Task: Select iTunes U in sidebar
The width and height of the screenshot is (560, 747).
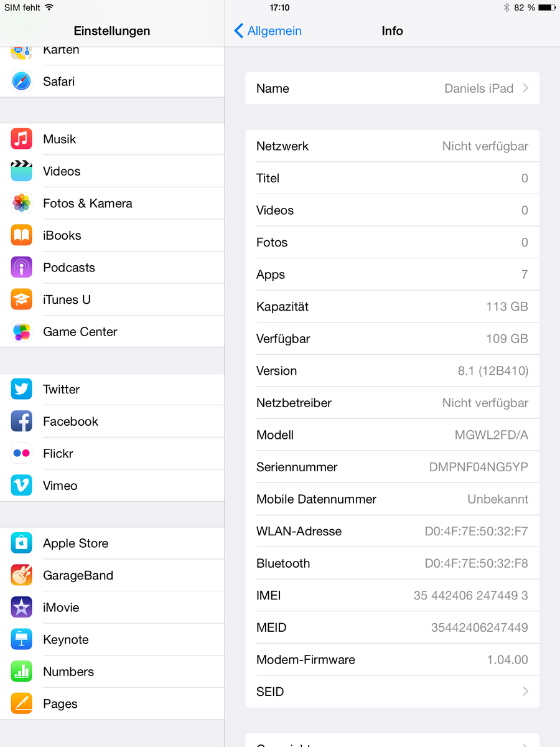Action: coord(112,299)
